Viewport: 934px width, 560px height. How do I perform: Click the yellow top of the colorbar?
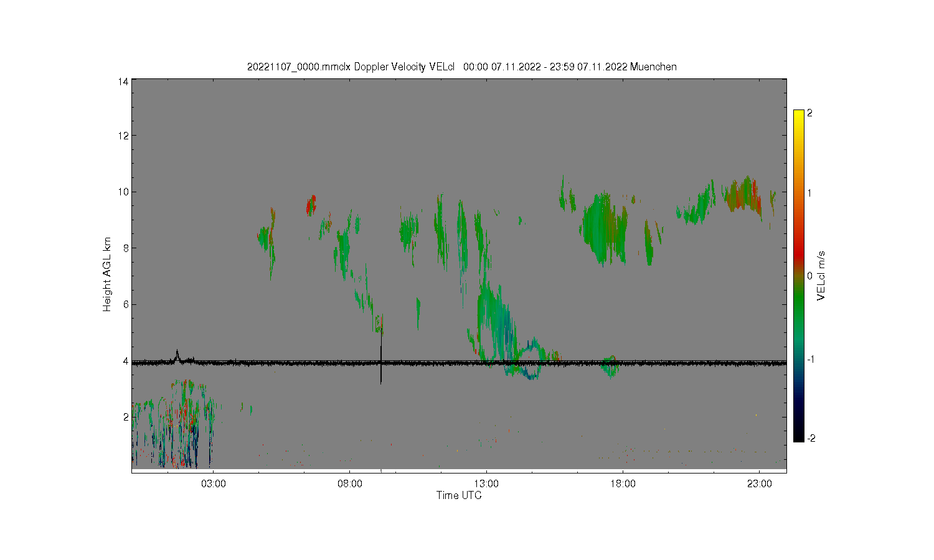click(x=798, y=116)
